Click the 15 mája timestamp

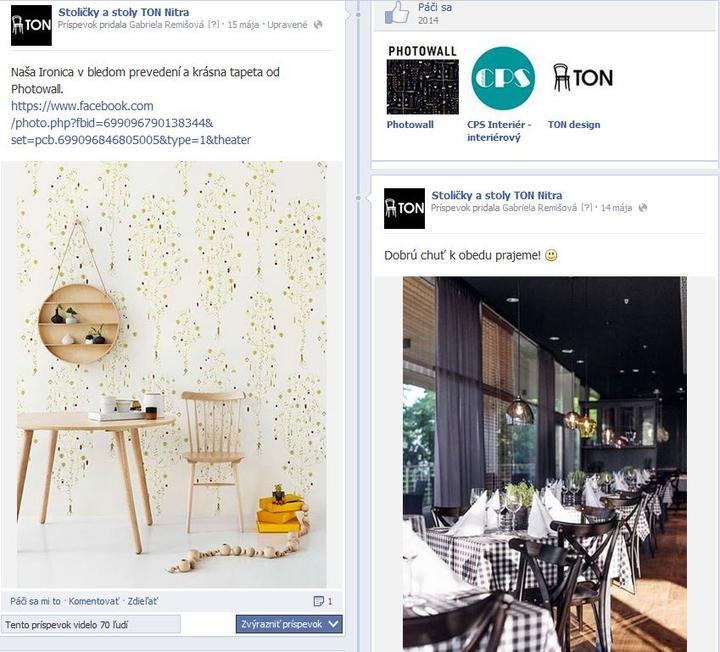tap(243, 25)
